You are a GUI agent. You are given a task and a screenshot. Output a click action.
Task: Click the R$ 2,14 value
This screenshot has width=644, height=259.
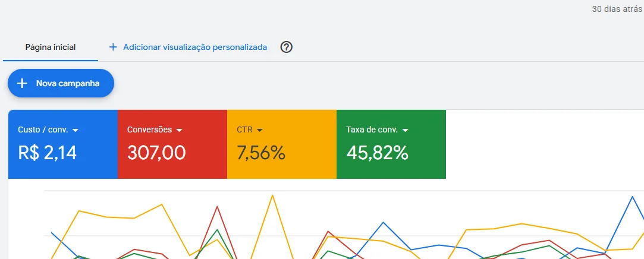(x=47, y=153)
